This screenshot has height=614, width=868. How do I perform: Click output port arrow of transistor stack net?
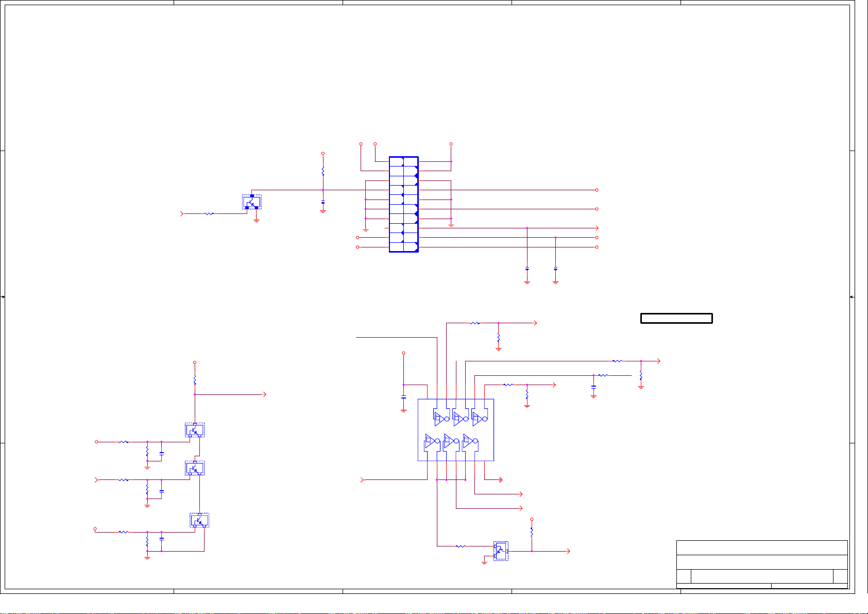tap(264, 394)
